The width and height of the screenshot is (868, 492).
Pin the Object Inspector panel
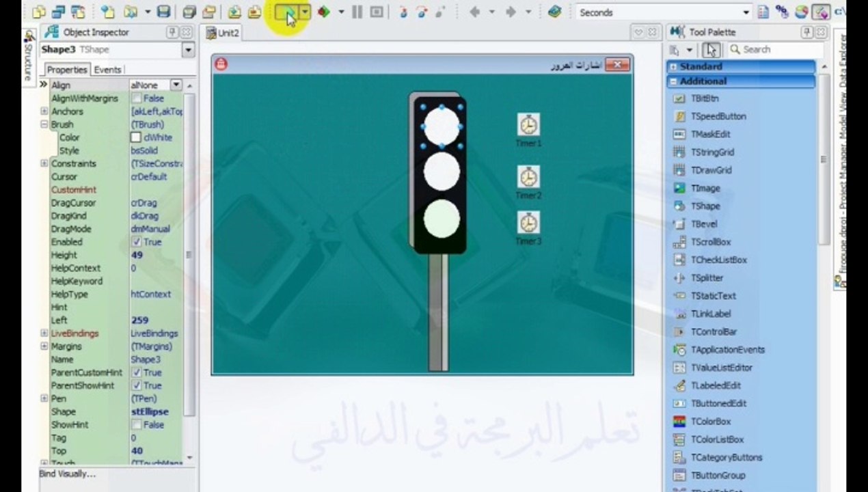(172, 32)
